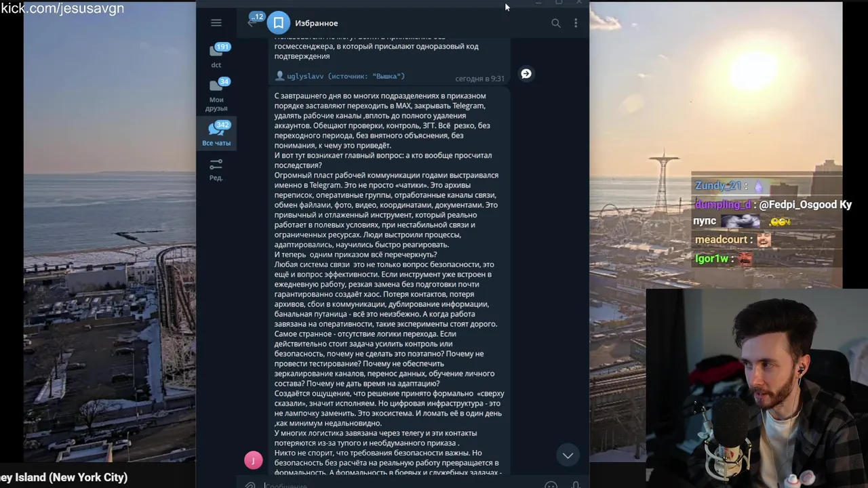The image size is (868, 488).
Task: Click the line "Огромный пласт рабочей коммуникации"
Action: 387,176
